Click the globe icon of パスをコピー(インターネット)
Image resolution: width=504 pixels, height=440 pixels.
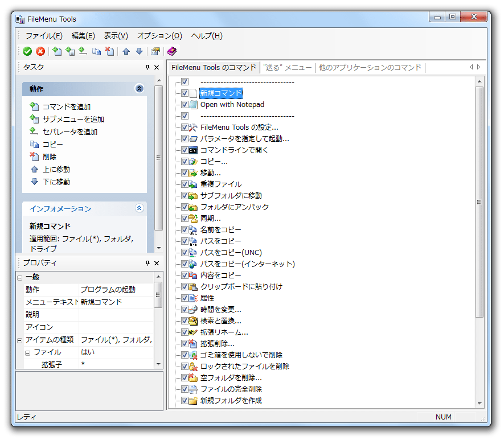(193, 264)
